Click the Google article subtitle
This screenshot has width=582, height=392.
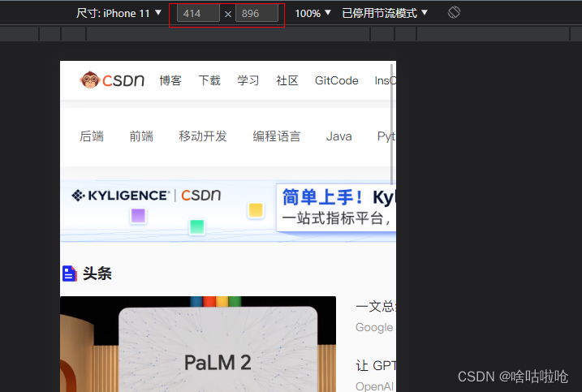(374, 327)
